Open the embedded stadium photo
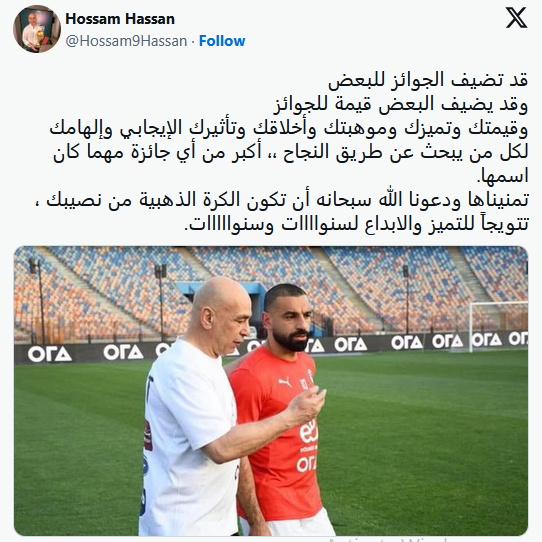The image size is (542, 542). [271, 391]
